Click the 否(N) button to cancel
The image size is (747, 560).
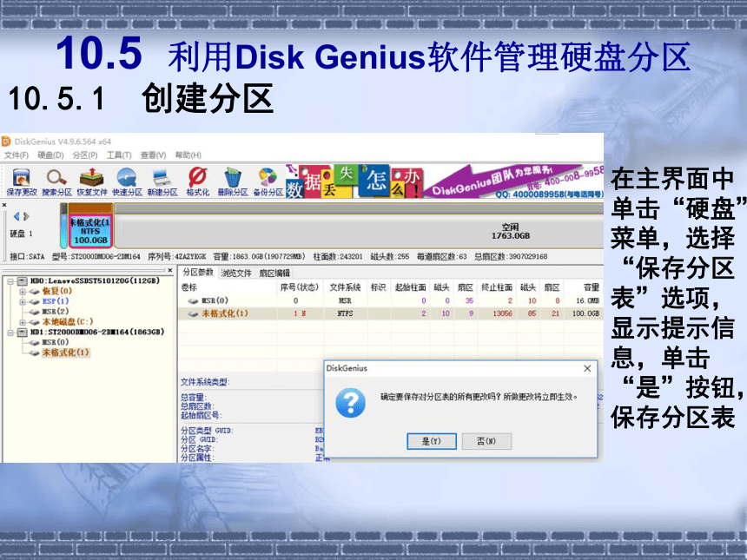(486, 441)
